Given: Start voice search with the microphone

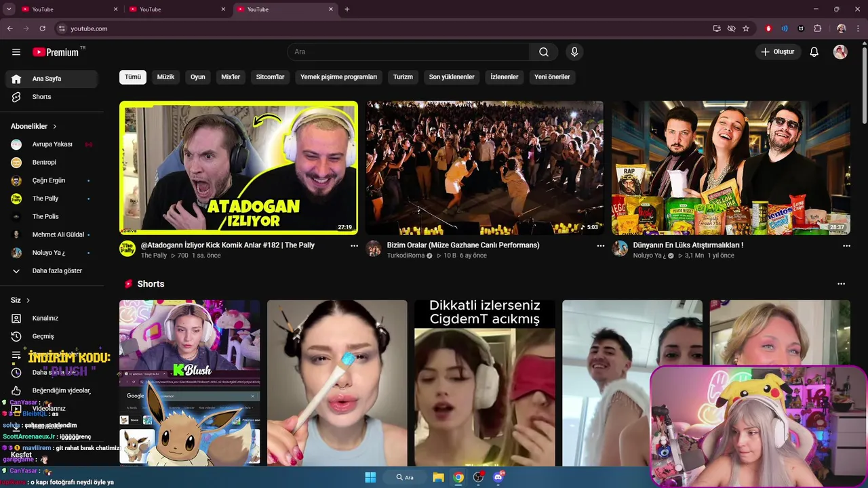Looking at the screenshot, I should coord(574,52).
